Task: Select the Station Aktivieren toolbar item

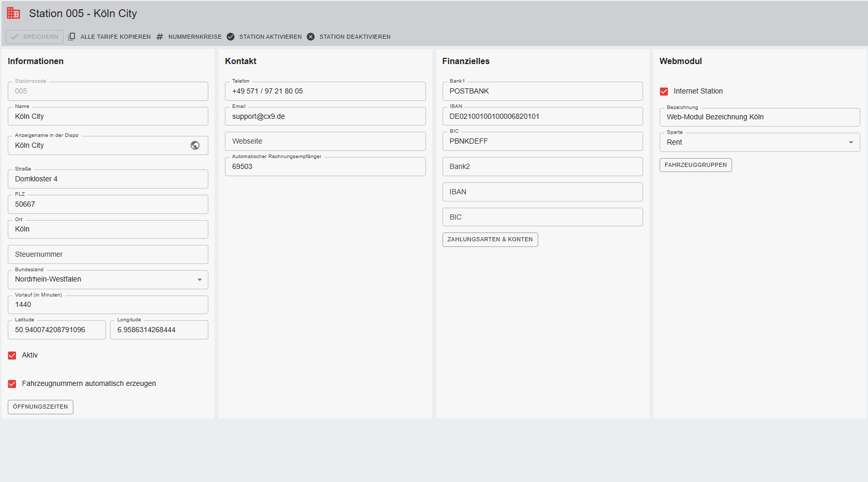Action: tap(270, 37)
